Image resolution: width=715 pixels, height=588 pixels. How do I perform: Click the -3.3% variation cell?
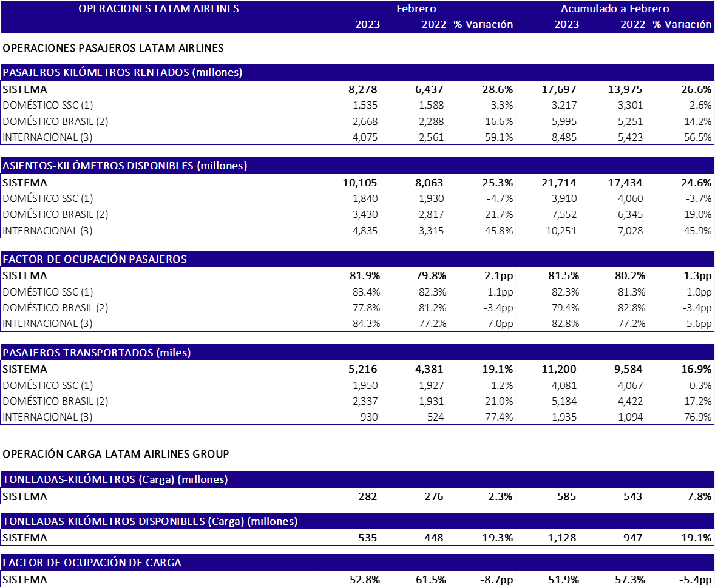coord(500,106)
